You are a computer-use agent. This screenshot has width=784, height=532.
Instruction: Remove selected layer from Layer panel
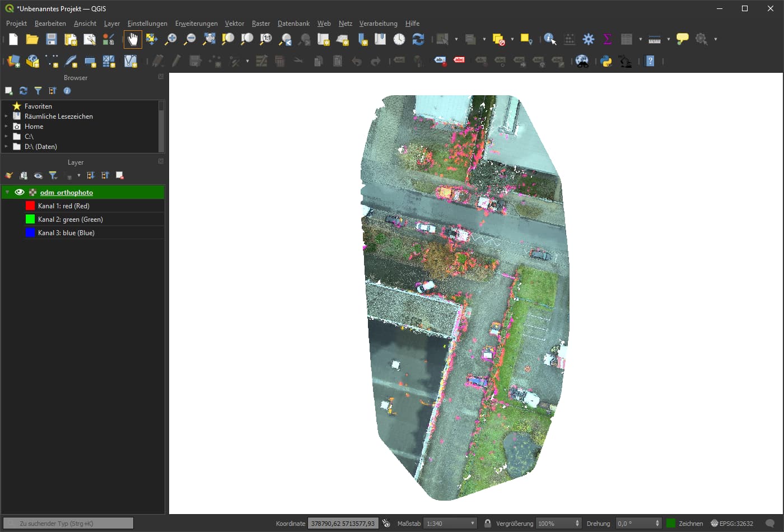click(120, 176)
